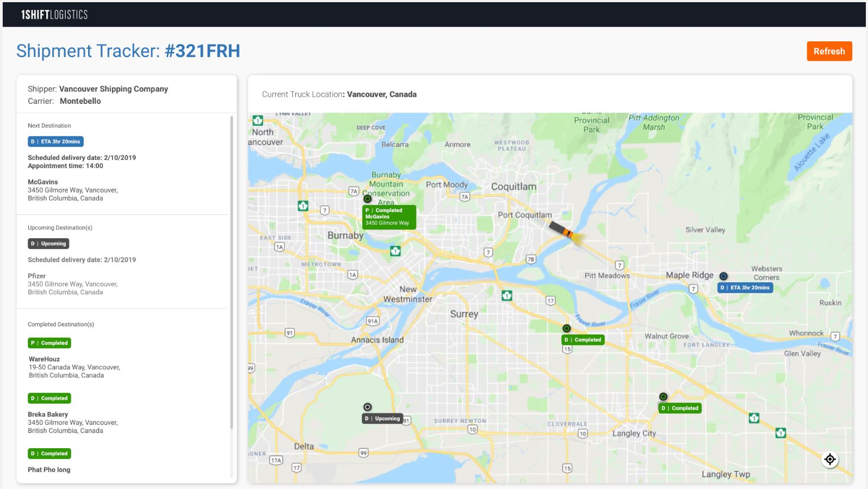Select the McGavins pickup marker pin
The height and width of the screenshot is (489, 868).
(368, 199)
